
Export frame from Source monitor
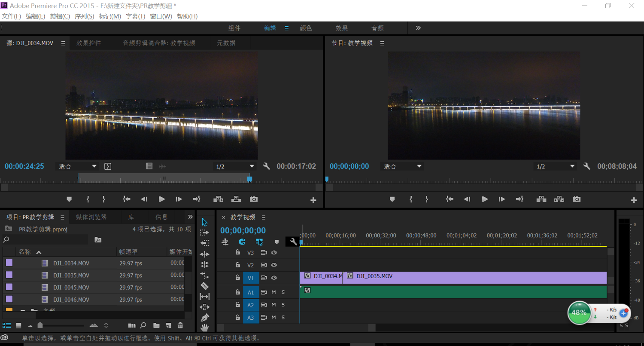coord(254,199)
